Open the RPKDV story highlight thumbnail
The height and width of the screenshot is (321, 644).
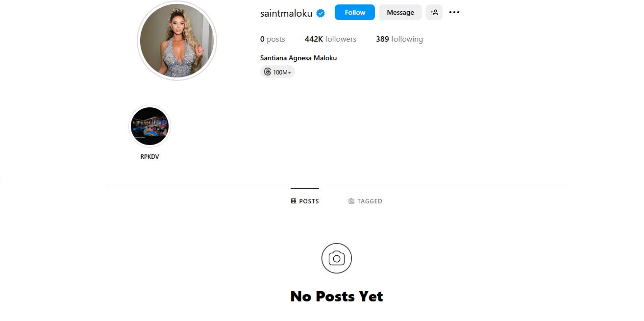pos(149,126)
